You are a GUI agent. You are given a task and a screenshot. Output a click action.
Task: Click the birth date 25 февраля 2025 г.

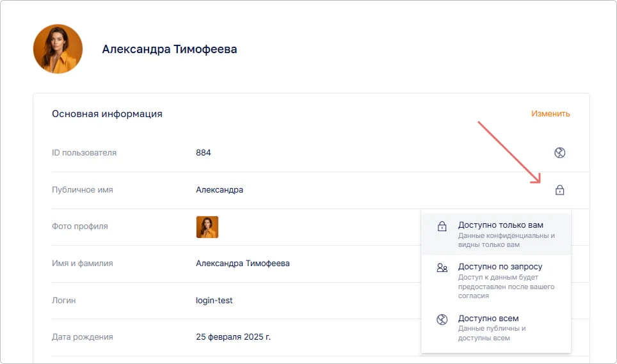click(233, 337)
